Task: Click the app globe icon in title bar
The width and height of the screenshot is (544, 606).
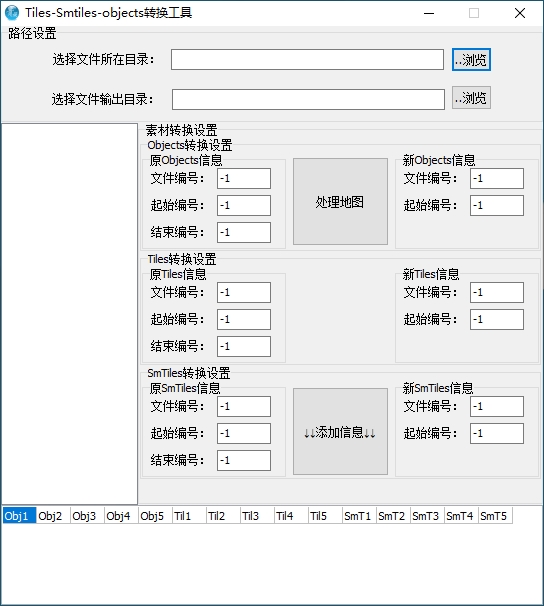Action: point(12,13)
